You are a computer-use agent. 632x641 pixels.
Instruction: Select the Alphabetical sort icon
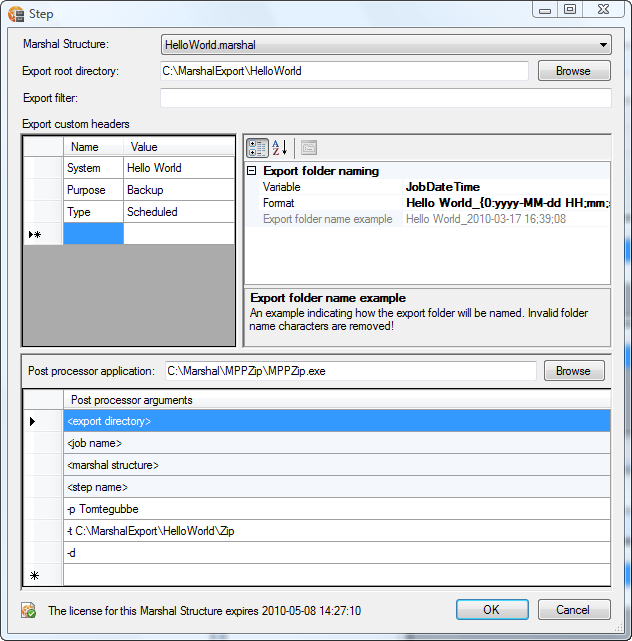(280, 148)
